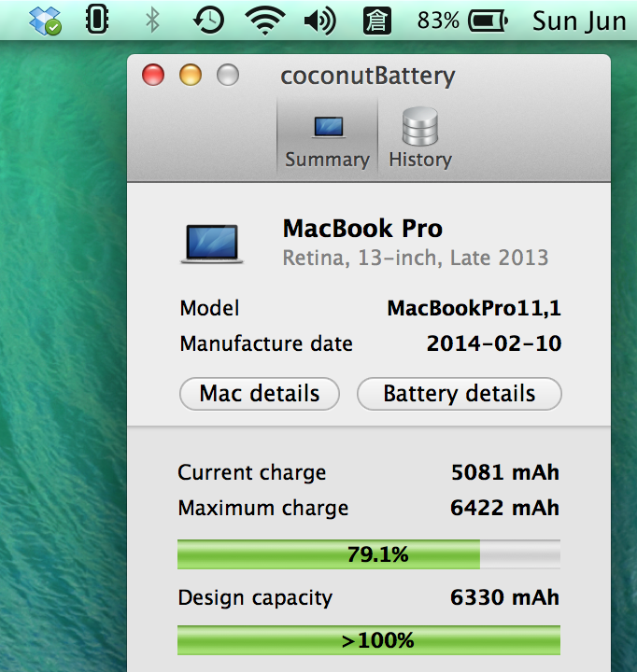Click the Retina, 13-inch, Late 2013 subtitle
637x672 pixels.
[x=416, y=258]
